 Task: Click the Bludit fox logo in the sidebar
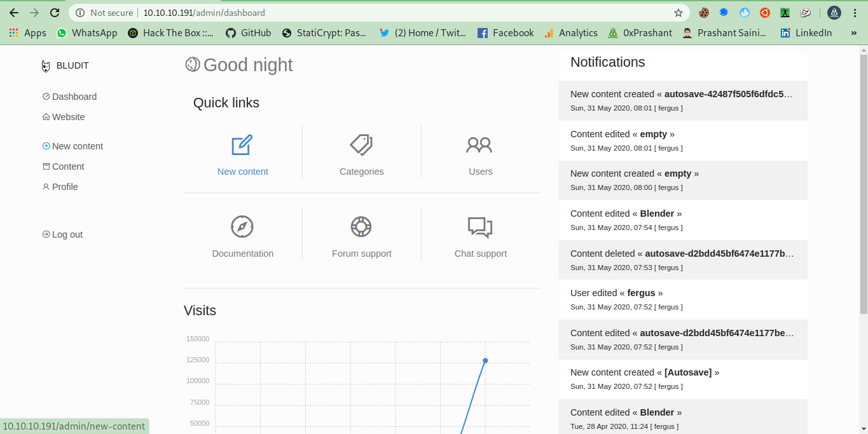coord(45,65)
